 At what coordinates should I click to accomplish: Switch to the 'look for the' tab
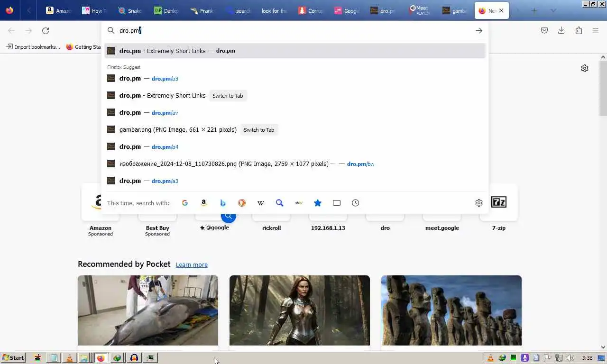(274, 10)
